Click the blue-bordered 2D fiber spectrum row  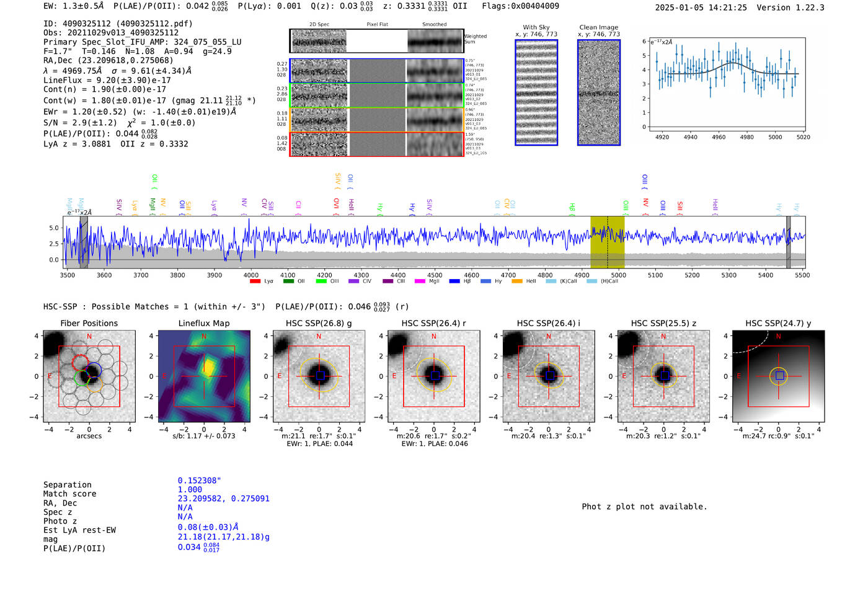coord(377,71)
